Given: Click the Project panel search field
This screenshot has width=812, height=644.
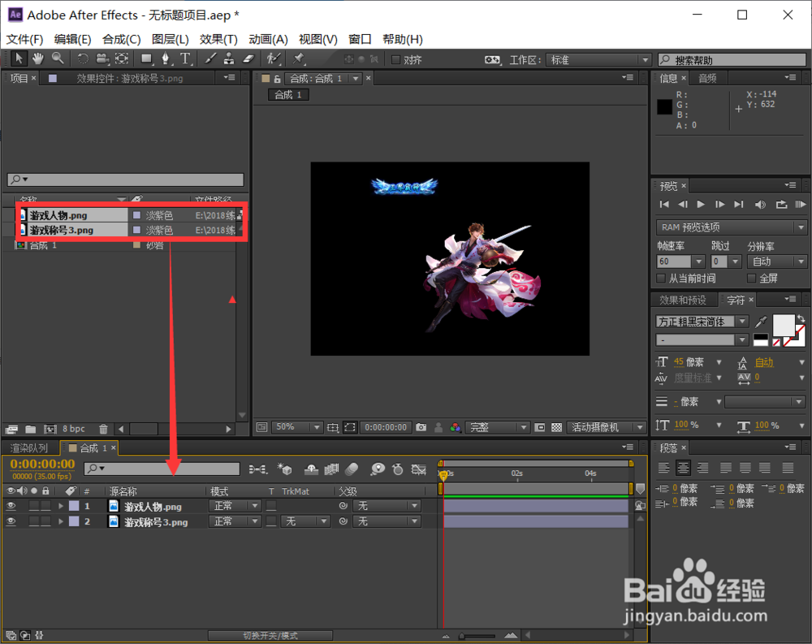Looking at the screenshot, I should coord(125,179).
